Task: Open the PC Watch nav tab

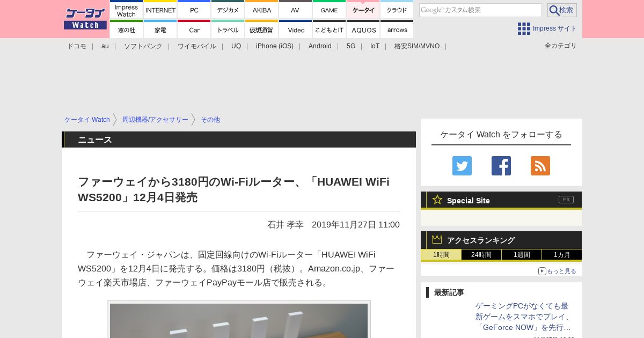Action: tap(194, 10)
